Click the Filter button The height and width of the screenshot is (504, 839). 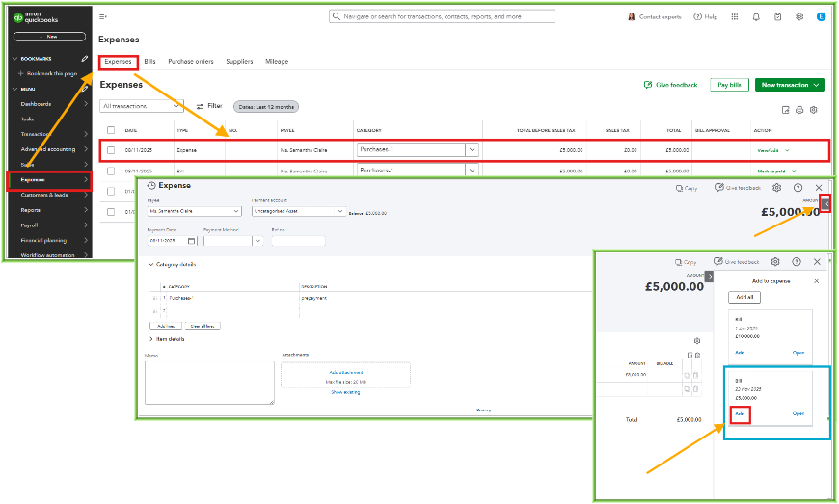209,106
